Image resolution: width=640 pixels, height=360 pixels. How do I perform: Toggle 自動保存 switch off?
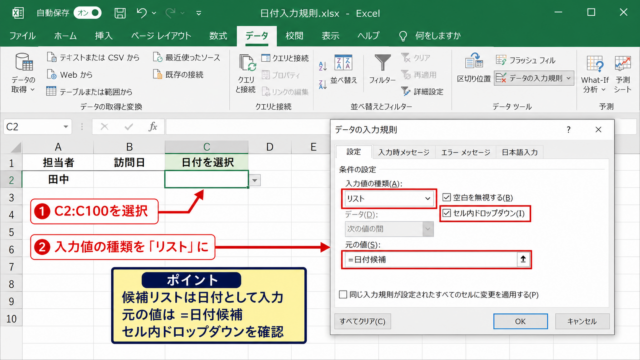point(87,13)
